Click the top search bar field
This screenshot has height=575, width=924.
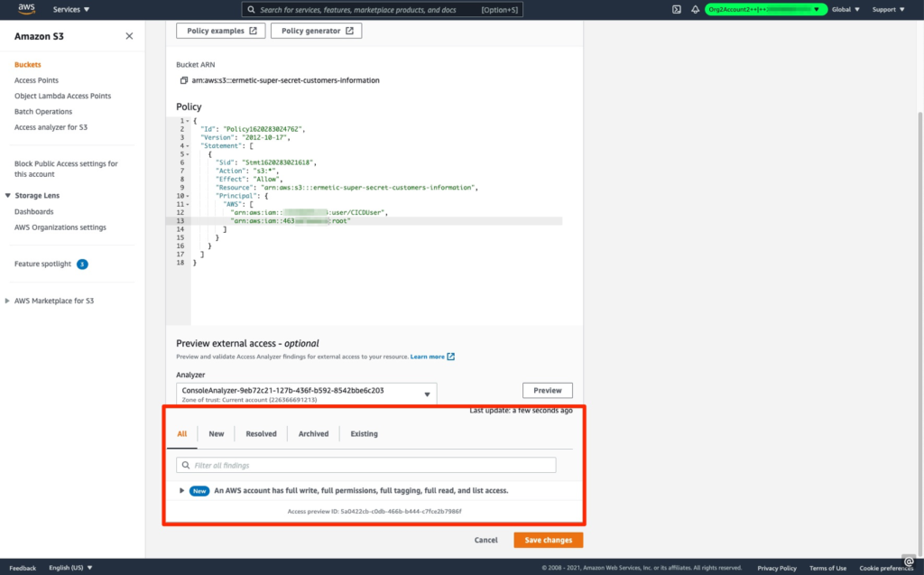click(382, 9)
